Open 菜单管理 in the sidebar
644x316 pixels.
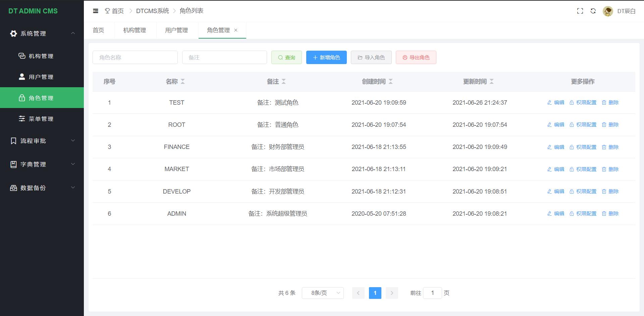pos(42,119)
